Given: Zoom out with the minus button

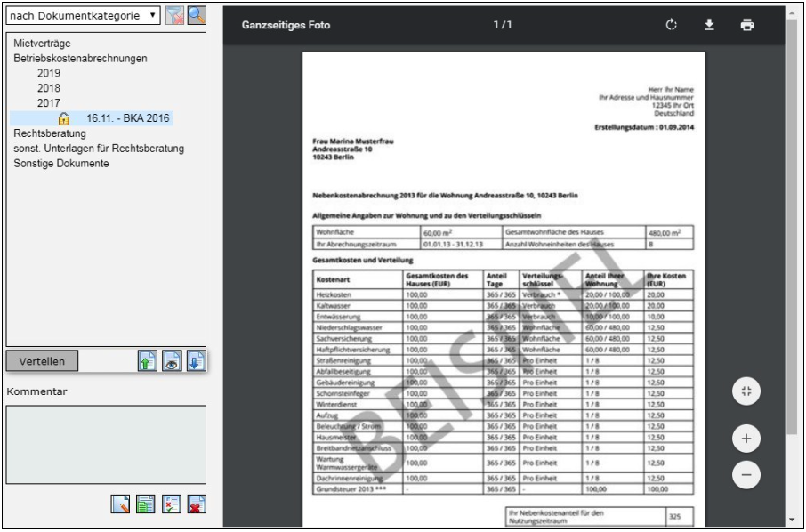Looking at the screenshot, I should 746,475.
